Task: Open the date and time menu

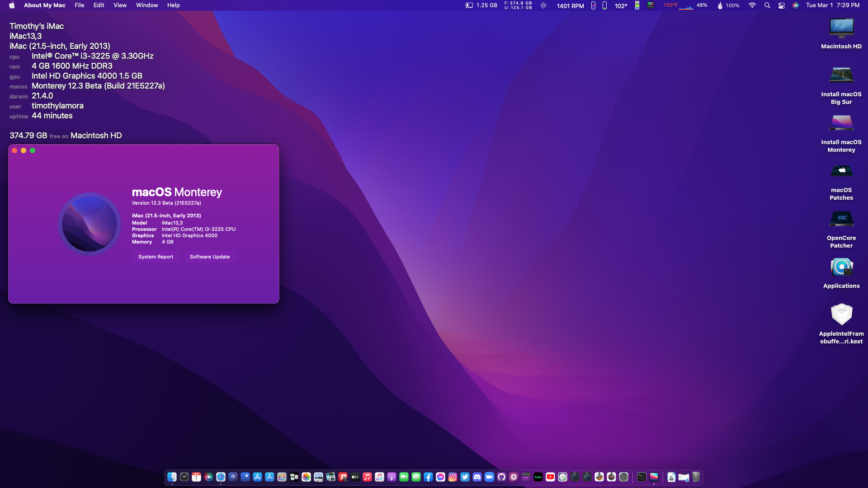Action: pos(833,5)
